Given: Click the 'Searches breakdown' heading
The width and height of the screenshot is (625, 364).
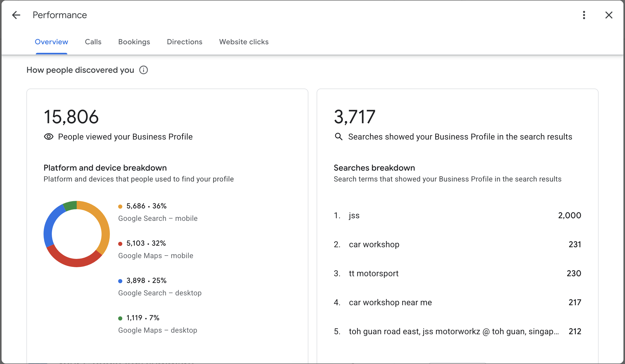Looking at the screenshot, I should (x=374, y=168).
